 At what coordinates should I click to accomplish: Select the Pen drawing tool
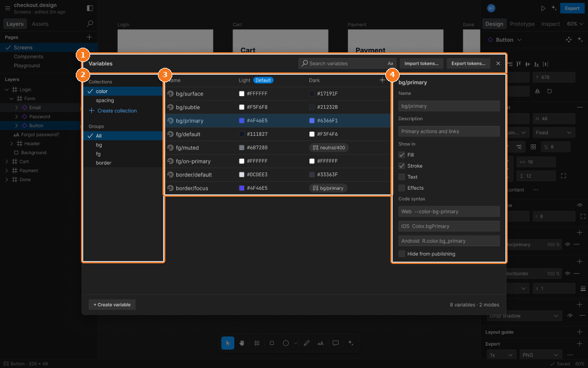(x=307, y=343)
